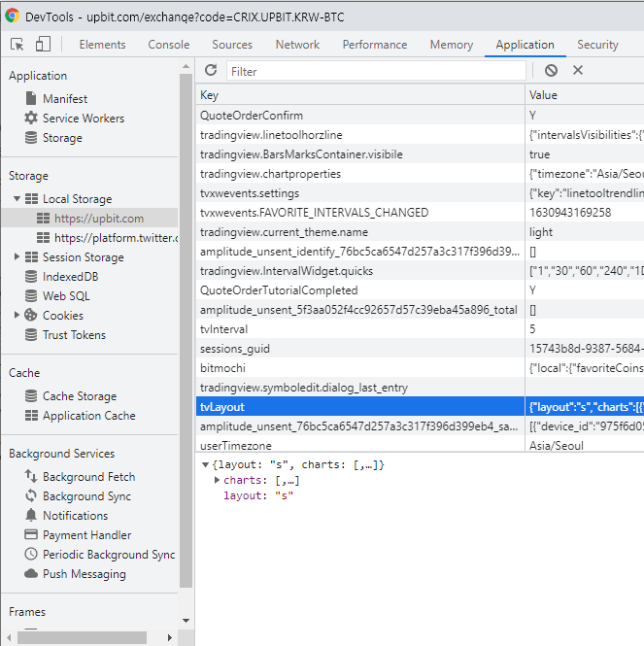Open the Cache Storage database icon
Image resolution: width=644 pixels, height=646 pixels.
click(31, 396)
